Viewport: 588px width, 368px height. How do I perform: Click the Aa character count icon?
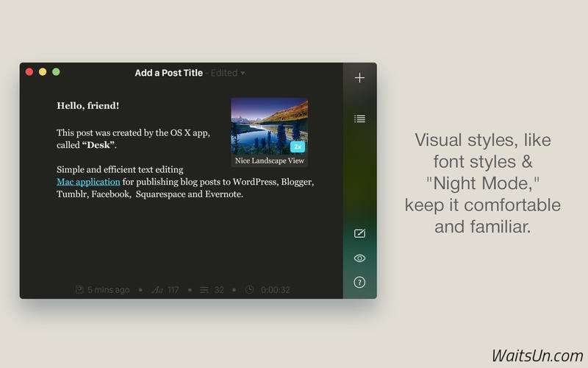[157, 290]
